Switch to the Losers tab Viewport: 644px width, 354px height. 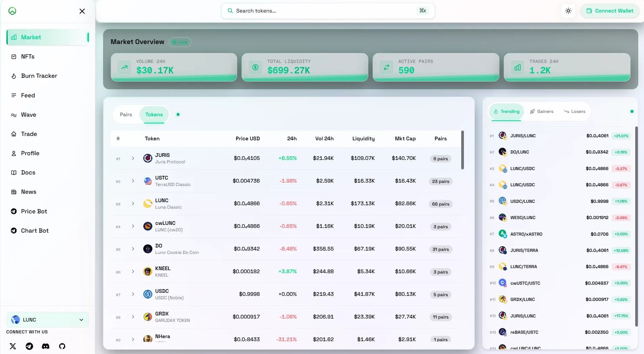575,112
